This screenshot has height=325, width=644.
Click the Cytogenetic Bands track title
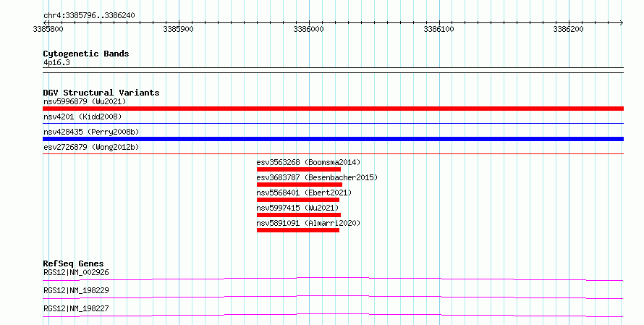point(86,54)
